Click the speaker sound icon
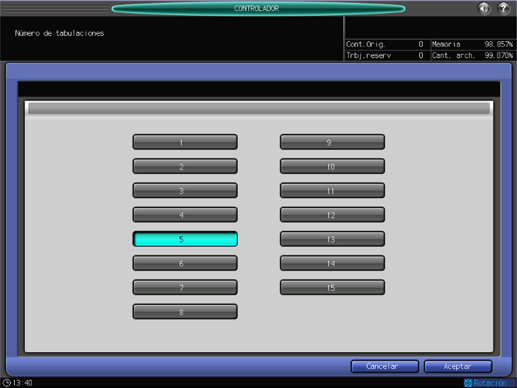This screenshot has width=517, height=388. [x=484, y=8]
